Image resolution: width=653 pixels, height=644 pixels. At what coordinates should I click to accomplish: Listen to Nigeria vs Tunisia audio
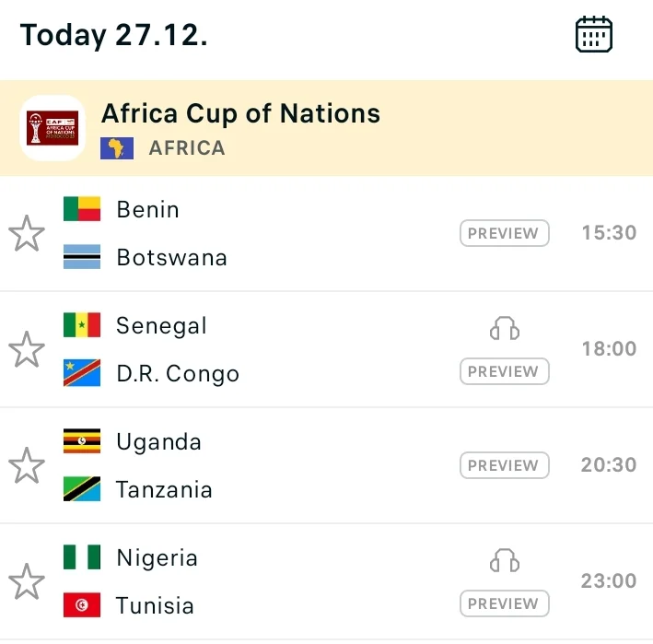tap(505, 560)
